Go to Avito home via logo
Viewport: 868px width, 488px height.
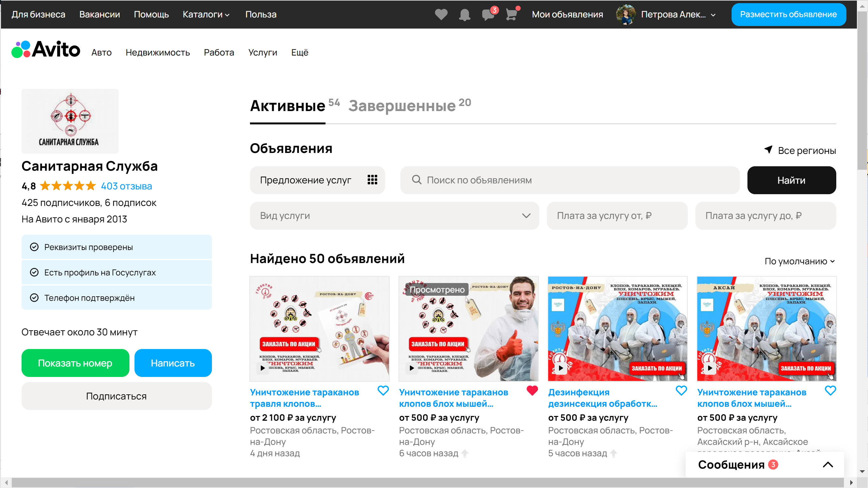46,49
